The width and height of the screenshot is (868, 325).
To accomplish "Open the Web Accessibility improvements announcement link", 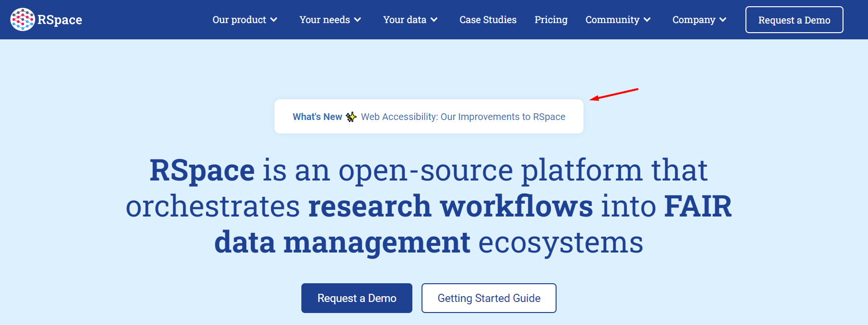I will click(463, 117).
